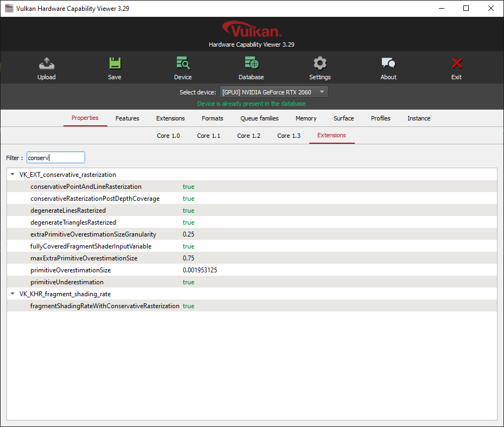Click the Upload toolbar icon

coord(47,63)
